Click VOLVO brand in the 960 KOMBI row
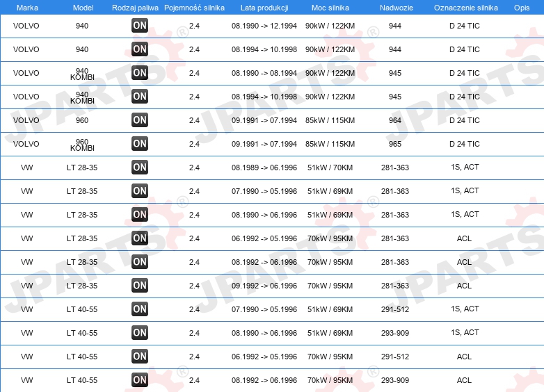 [x=26, y=144]
